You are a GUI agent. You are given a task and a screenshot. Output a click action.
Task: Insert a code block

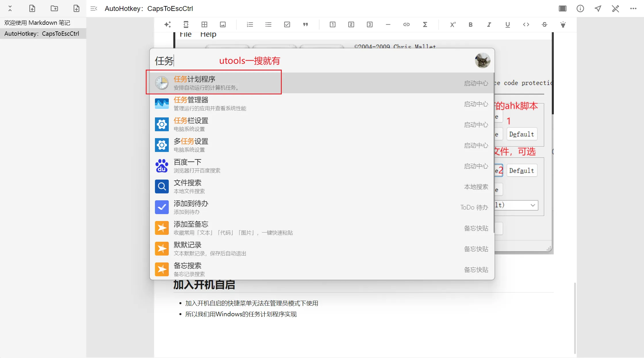coord(186,24)
